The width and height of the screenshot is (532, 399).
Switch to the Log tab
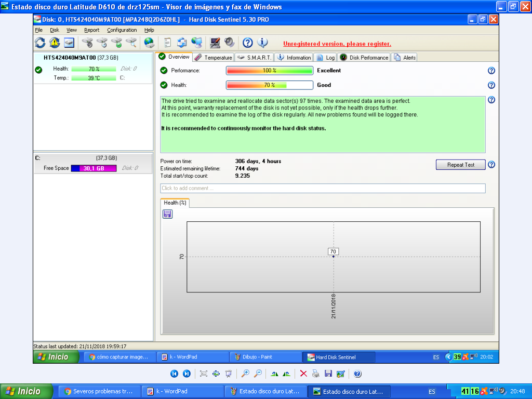(x=325, y=58)
